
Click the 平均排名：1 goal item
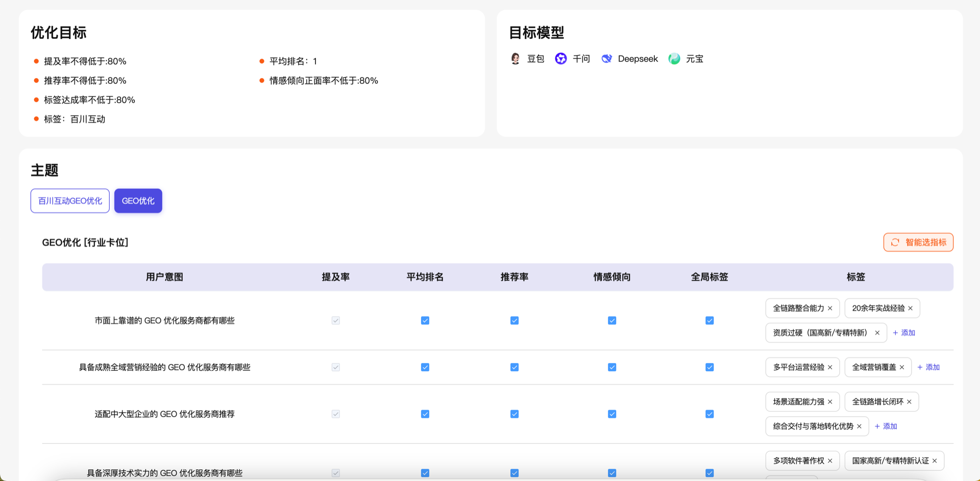click(x=293, y=61)
